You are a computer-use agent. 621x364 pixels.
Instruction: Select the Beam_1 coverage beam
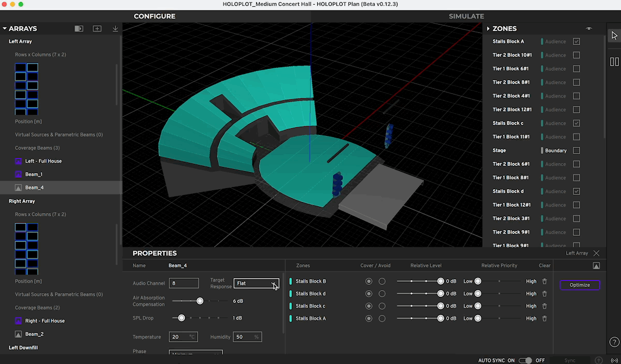(x=34, y=174)
